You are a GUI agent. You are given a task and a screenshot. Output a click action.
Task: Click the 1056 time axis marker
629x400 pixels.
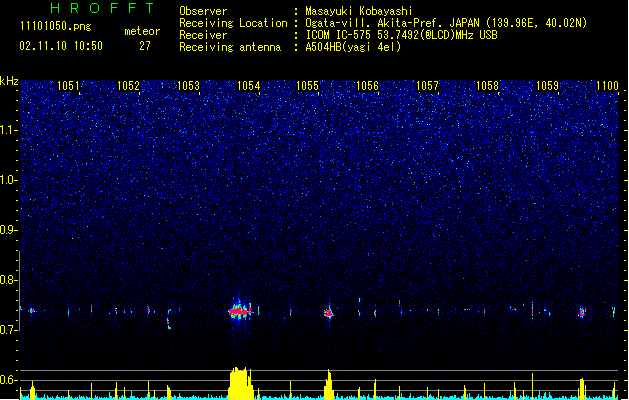pos(367,86)
